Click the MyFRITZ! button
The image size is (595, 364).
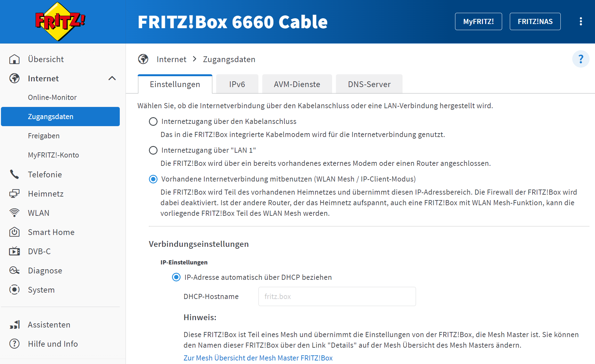coord(478,21)
